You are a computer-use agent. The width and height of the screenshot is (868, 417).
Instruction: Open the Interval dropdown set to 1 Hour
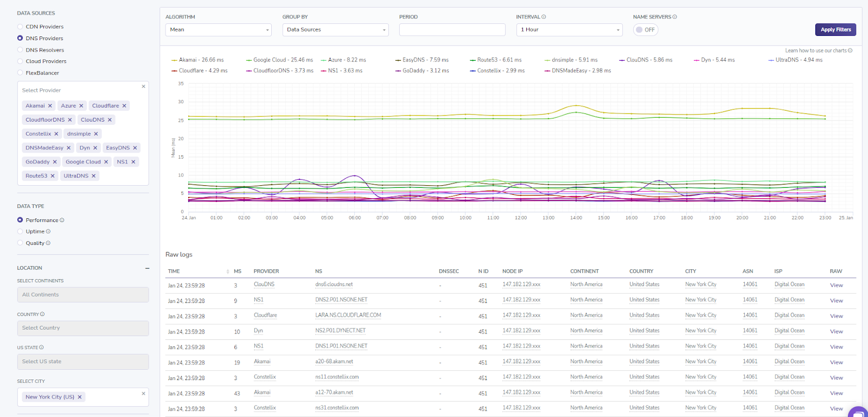point(570,30)
